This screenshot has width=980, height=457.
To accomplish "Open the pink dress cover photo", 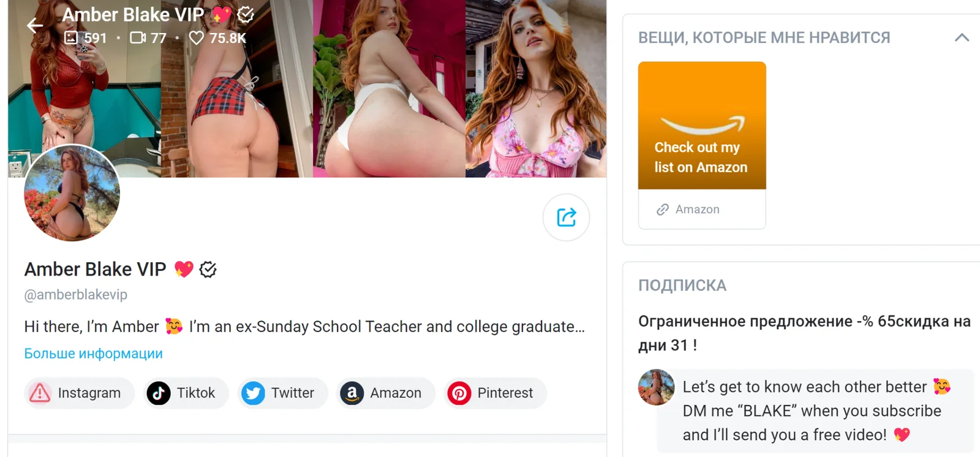I will (x=536, y=89).
